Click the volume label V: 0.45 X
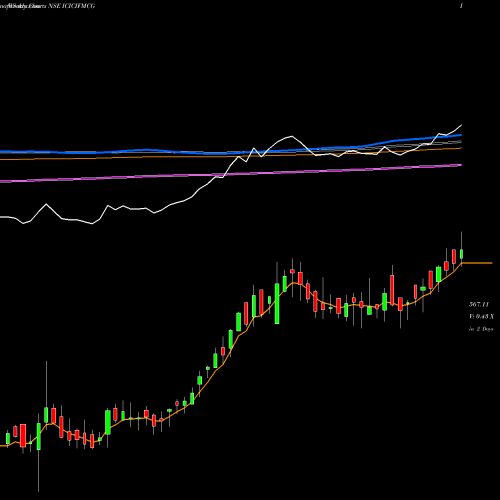Screen dimensions: 500x500 (x=481, y=316)
